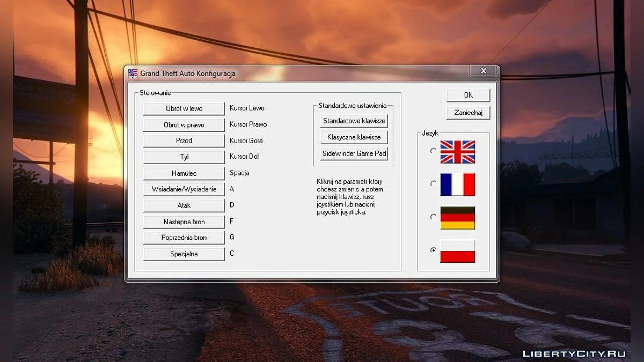This screenshot has height=362, width=644.
Task: Click the Zaniechaj cancel button
Action: pos(468,113)
